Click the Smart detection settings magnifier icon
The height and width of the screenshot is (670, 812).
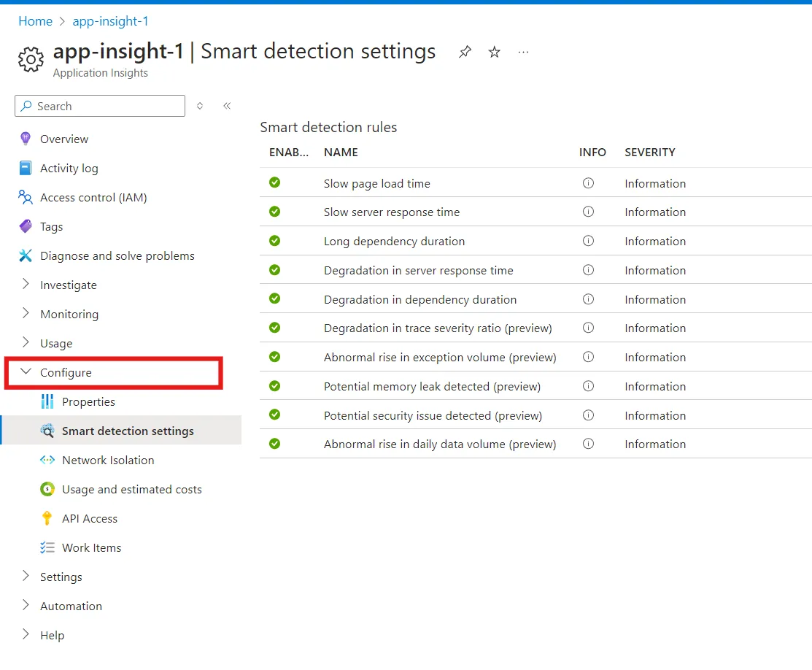47,431
